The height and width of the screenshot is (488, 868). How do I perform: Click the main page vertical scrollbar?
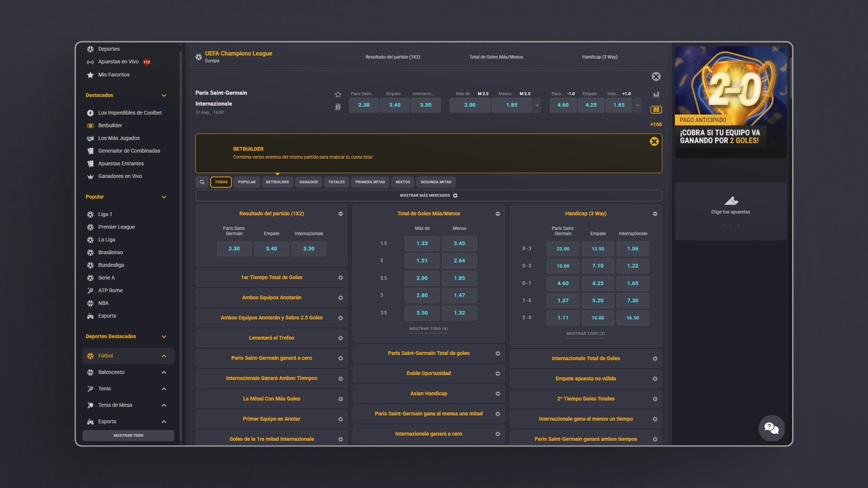point(791,77)
